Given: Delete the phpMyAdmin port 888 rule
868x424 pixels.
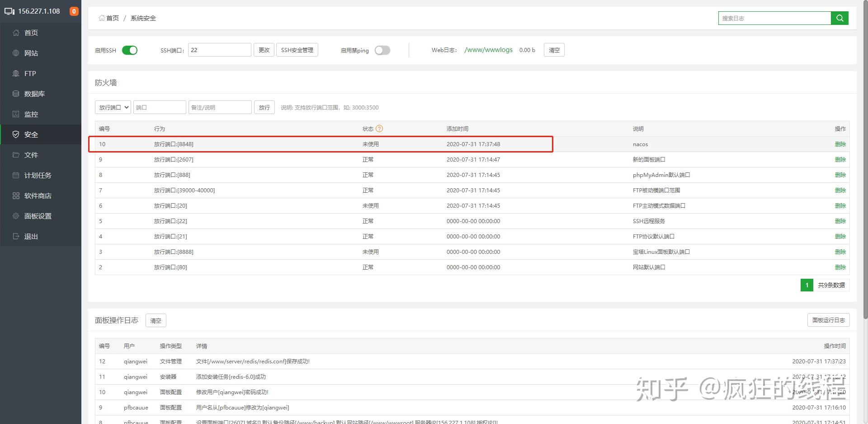Looking at the screenshot, I should (x=840, y=175).
